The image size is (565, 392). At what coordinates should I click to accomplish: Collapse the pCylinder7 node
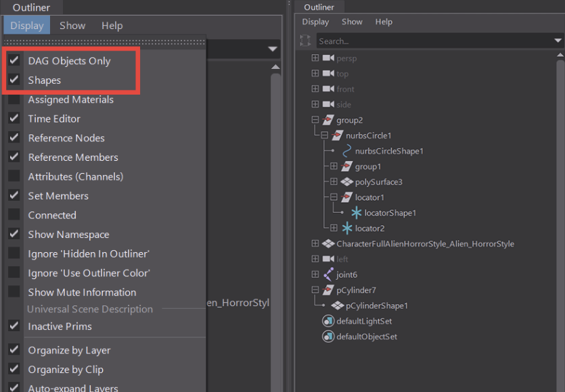pyautogui.click(x=315, y=290)
